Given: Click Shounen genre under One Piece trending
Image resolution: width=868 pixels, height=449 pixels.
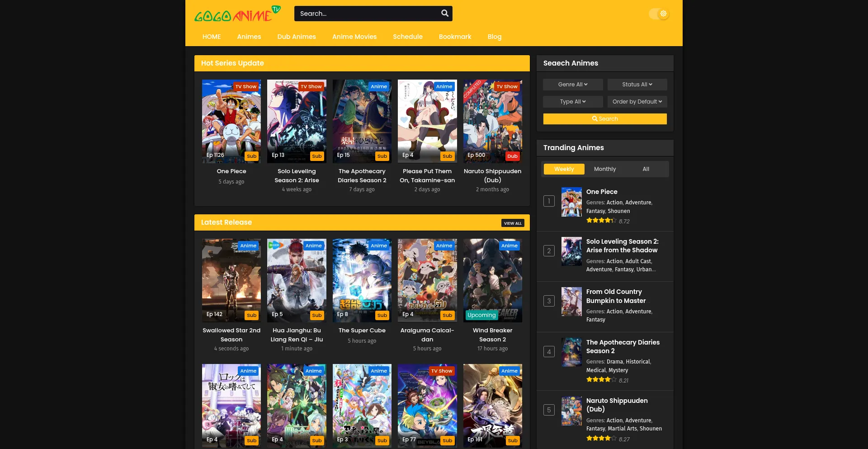Looking at the screenshot, I should pos(619,211).
